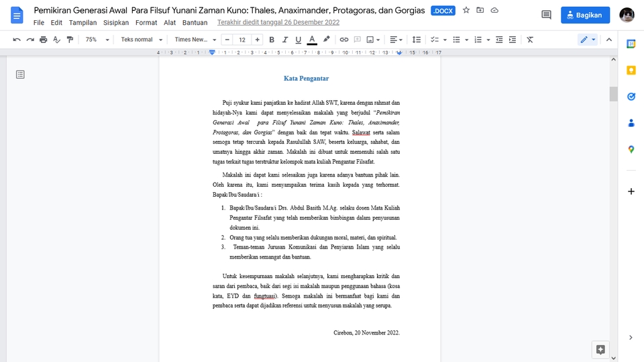
Task: Open Google Keep side panel
Action: [x=631, y=71]
